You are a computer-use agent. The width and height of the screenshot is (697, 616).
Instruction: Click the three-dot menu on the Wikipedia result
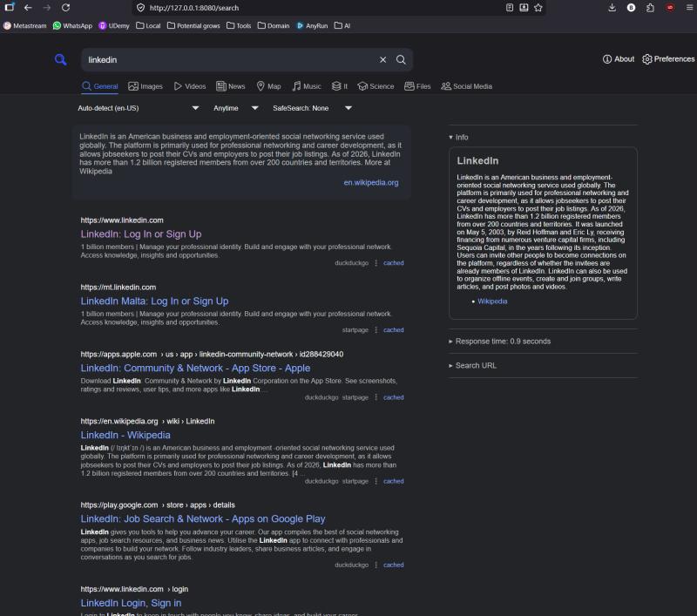click(376, 481)
